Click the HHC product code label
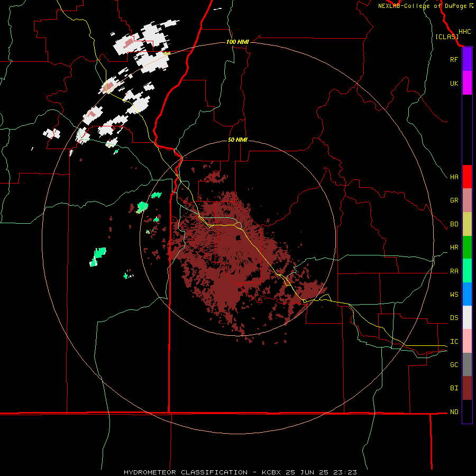 [x=464, y=32]
